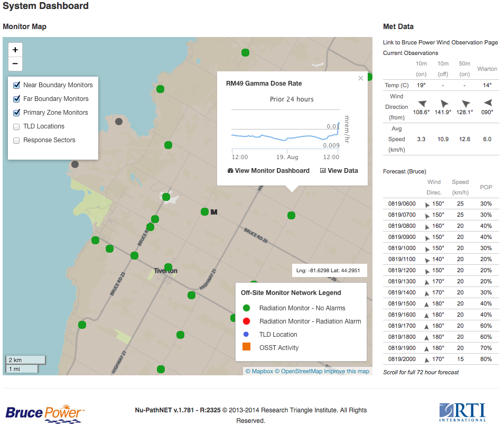
Task: Click the green monitor beside the M marker
Action: click(x=204, y=212)
